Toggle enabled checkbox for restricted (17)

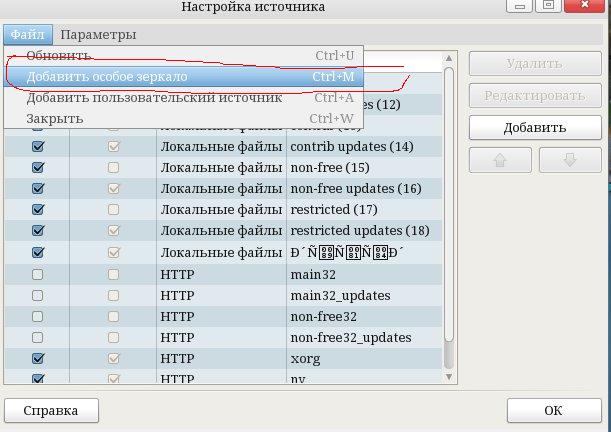pyautogui.click(x=38, y=210)
